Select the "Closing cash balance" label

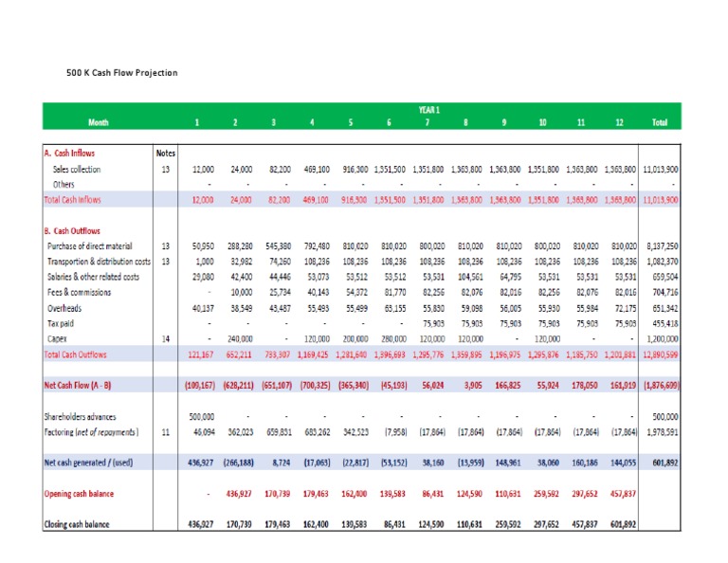pyautogui.click(x=77, y=524)
